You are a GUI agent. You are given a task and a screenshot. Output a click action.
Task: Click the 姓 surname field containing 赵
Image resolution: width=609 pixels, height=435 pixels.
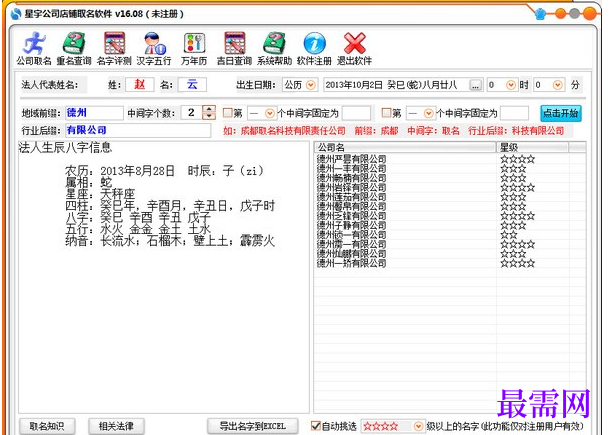click(x=140, y=85)
